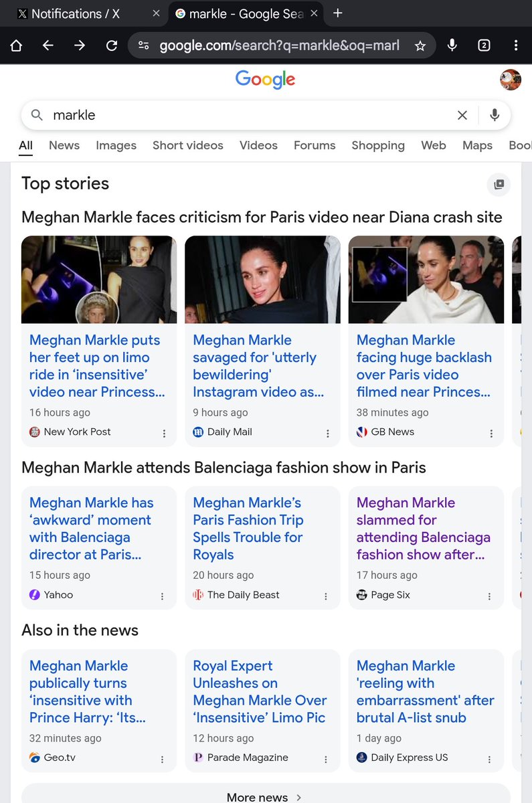
Task: Tap the microphone icon in browser toolbar
Action: tap(452, 46)
